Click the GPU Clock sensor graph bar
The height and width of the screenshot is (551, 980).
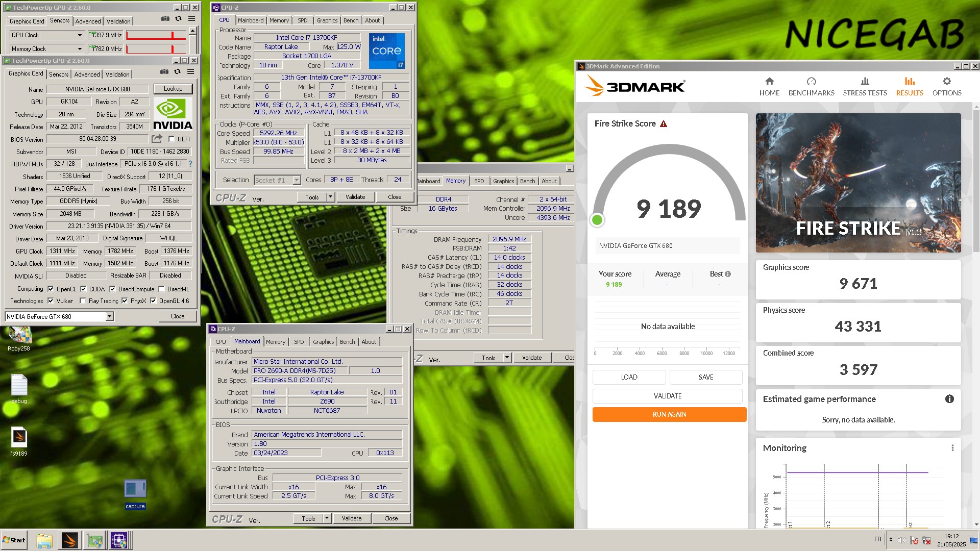click(156, 35)
